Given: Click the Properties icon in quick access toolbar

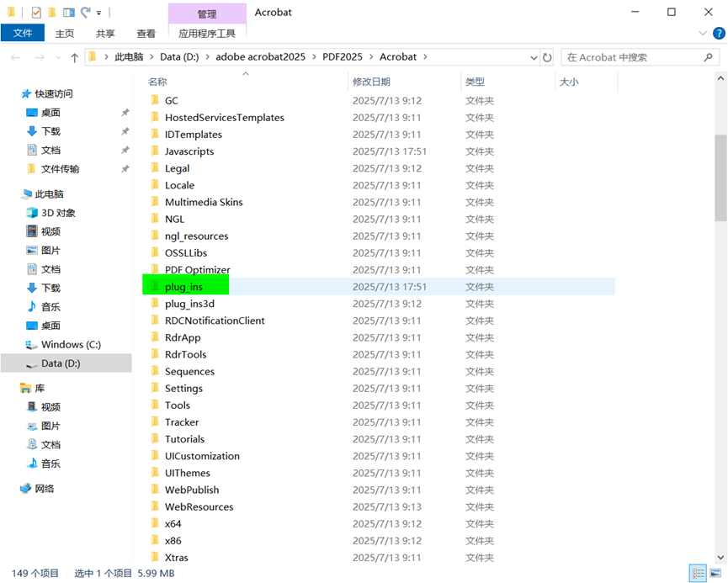Looking at the screenshot, I should [36, 13].
